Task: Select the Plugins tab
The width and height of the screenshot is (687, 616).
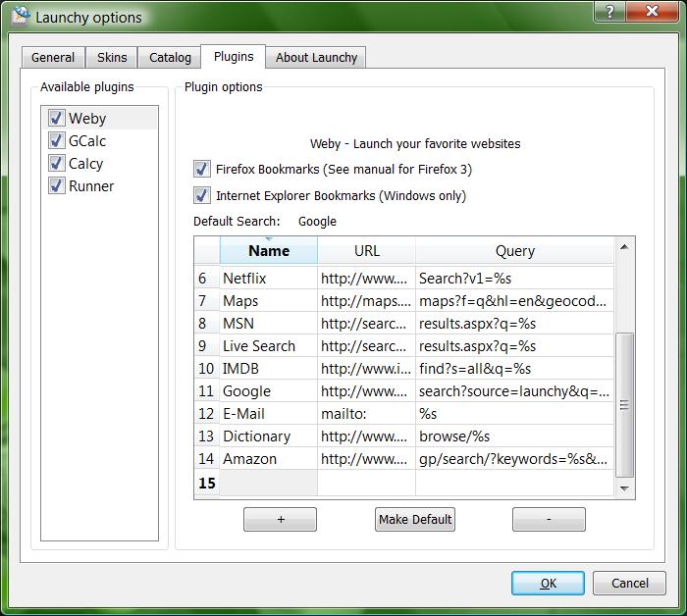Action: pyautogui.click(x=234, y=57)
